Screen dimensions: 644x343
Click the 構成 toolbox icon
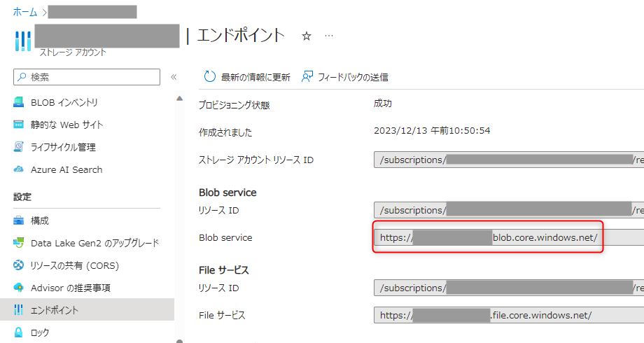[18, 220]
